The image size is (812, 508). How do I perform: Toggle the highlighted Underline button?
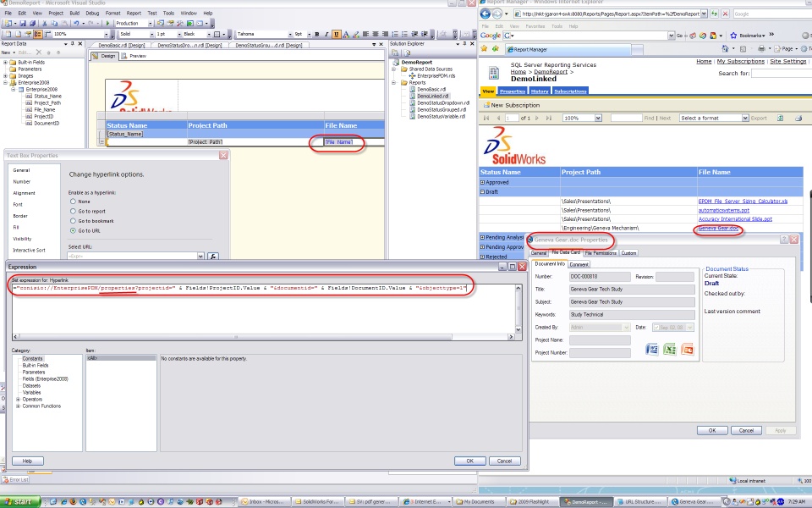[x=336, y=34]
